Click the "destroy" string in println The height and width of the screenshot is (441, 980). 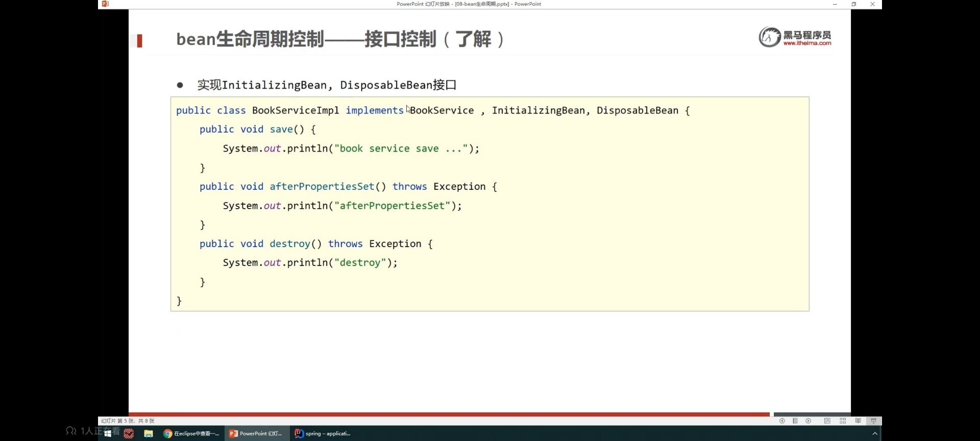(360, 262)
